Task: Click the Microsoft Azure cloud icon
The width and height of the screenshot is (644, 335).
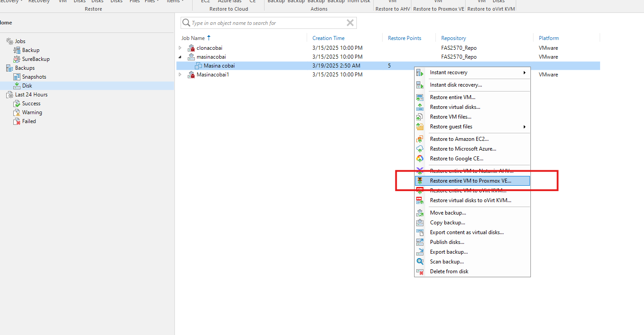Action: tap(420, 149)
